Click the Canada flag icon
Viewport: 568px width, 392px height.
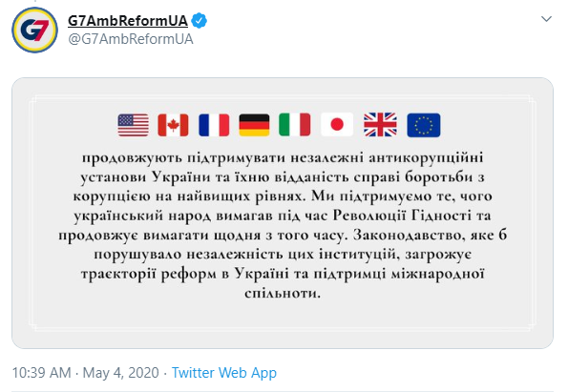click(173, 125)
